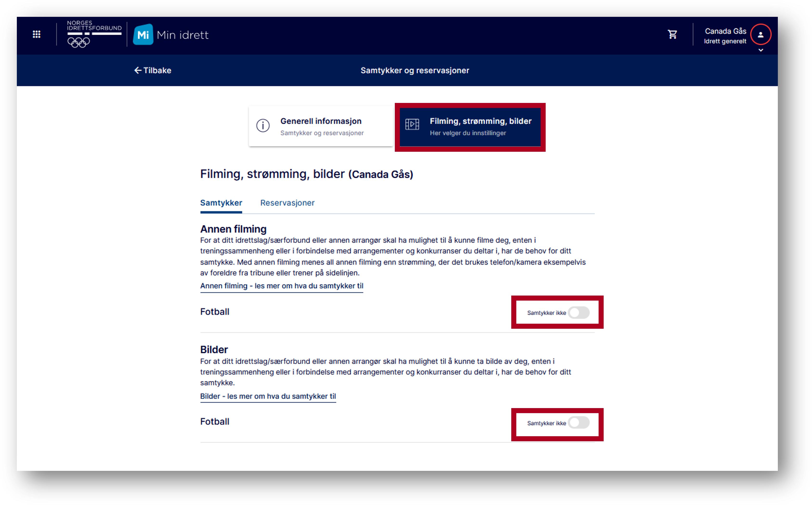Click the Canada Gås user name
812x505 pixels.
(725, 31)
